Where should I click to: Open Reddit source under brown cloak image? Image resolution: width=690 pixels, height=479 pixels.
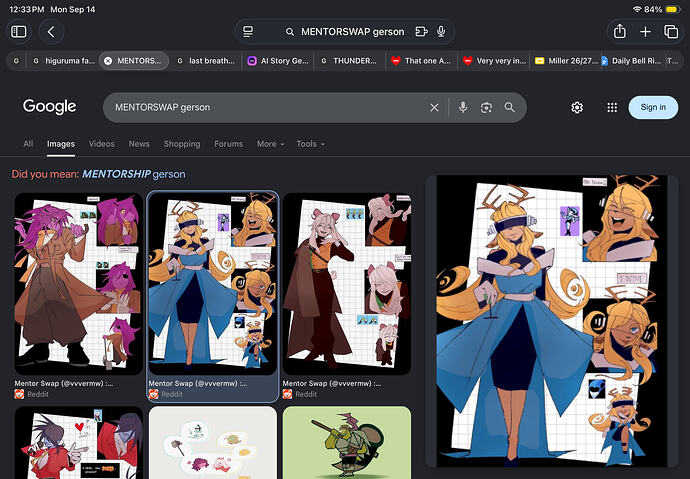tap(300, 394)
